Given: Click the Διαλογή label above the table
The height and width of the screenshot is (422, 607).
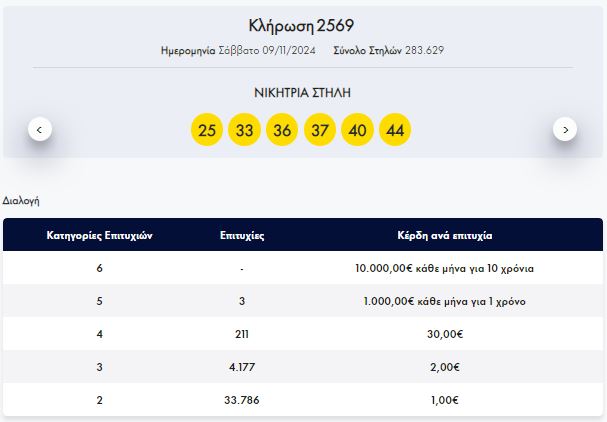Looking at the screenshot, I should [x=21, y=200].
